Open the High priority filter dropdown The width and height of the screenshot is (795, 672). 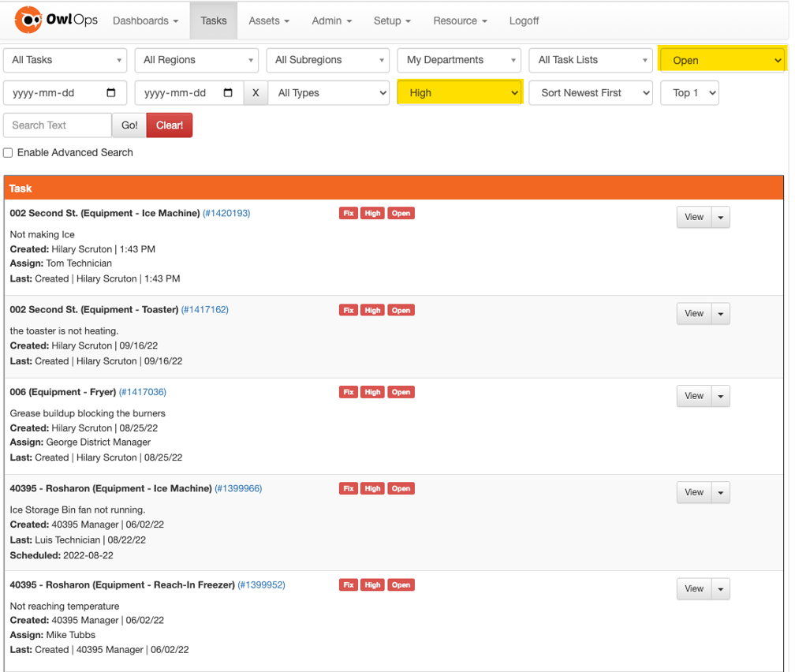[460, 93]
